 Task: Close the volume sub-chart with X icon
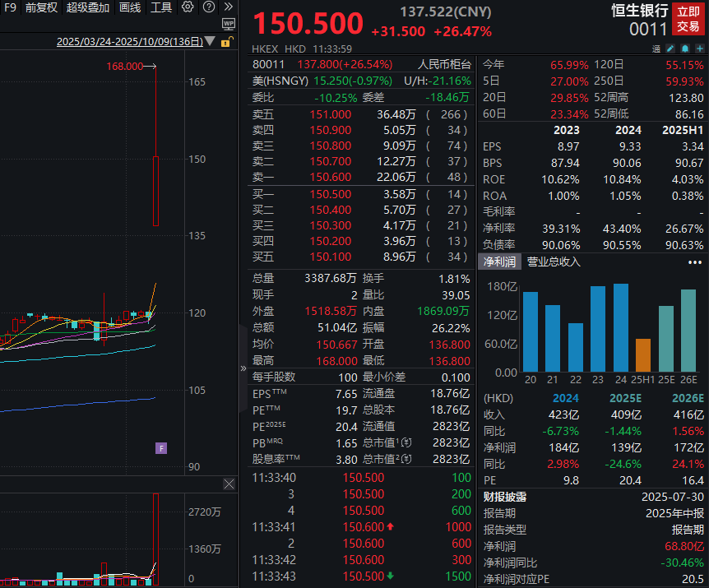tap(229, 486)
